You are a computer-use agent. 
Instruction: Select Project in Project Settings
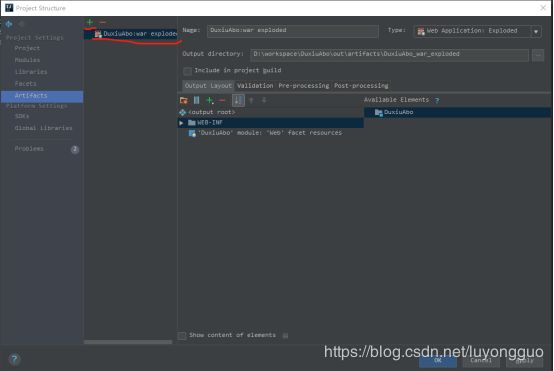tap(27, 48)
